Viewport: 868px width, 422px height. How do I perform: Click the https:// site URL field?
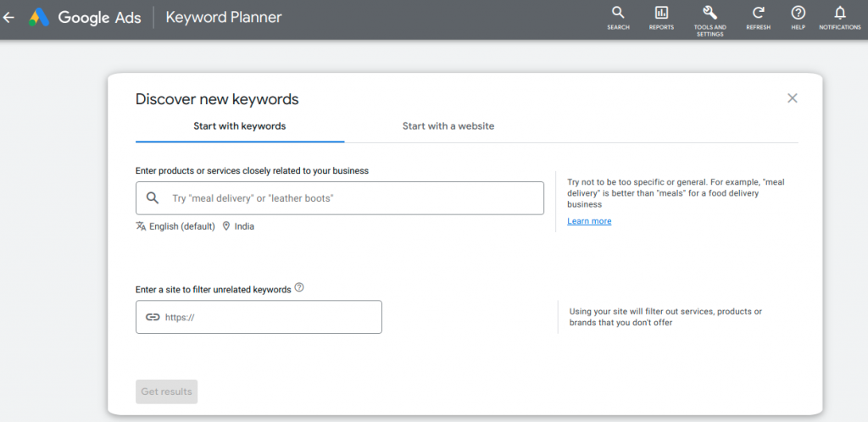coord(259,317)
